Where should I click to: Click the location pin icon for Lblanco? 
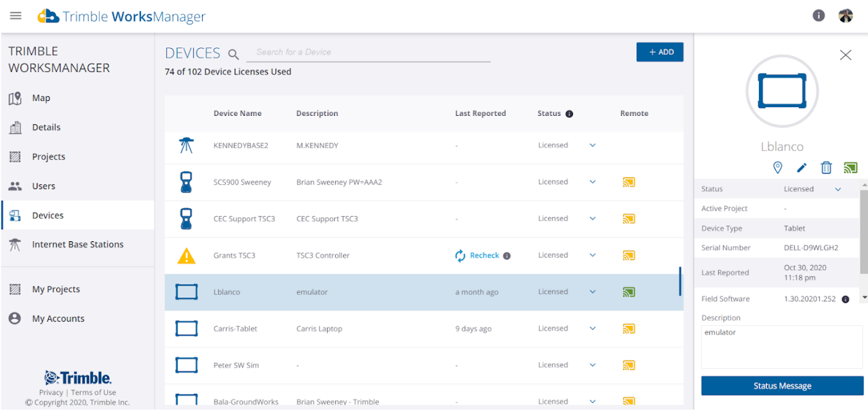point(778,167)
